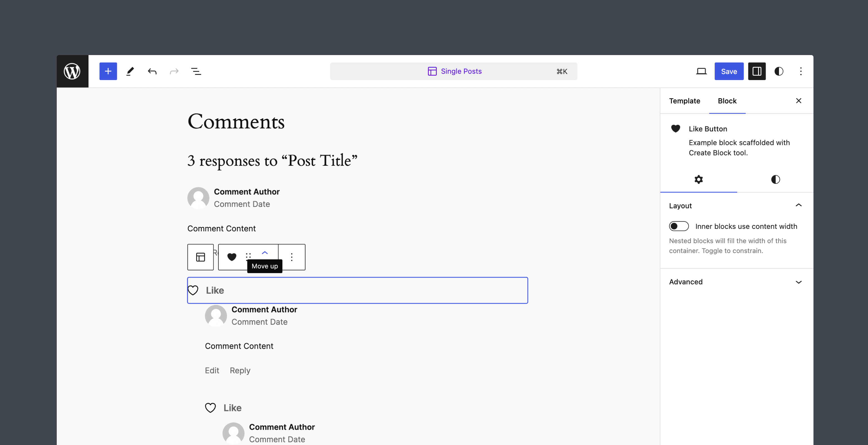Toggle the Settings sidebar panel icon
This screenshot has height=445, width=868.
tap(757, 71)
